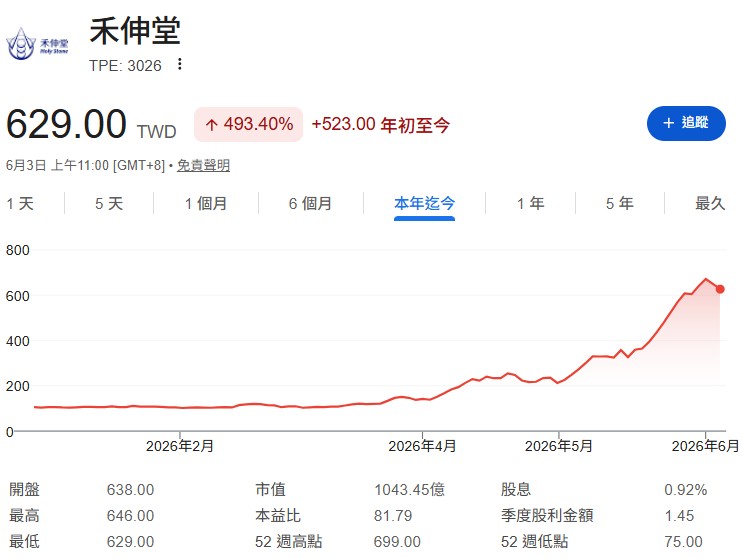Click the red endpoint dot on the chart

(x=720, y=289)
